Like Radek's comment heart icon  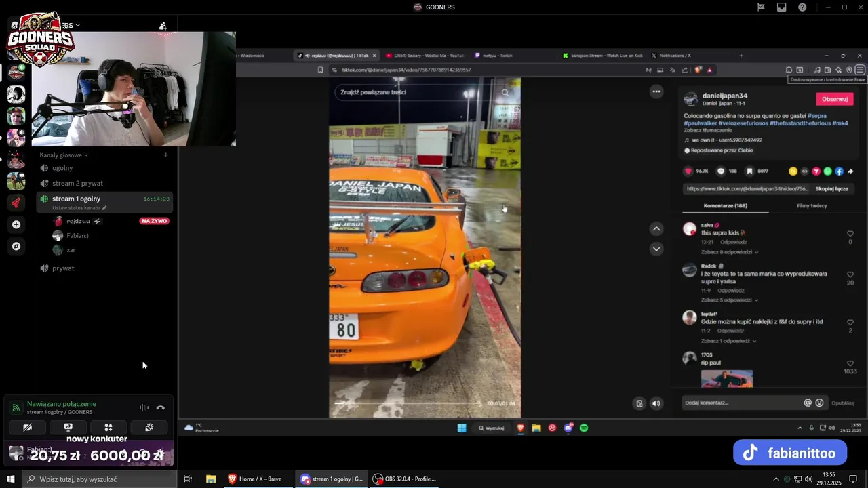pos(850,274)
